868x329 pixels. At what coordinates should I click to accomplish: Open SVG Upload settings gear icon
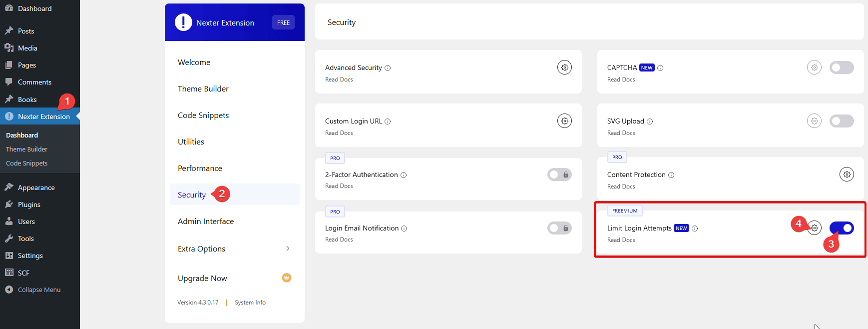(x=814, y=121)
